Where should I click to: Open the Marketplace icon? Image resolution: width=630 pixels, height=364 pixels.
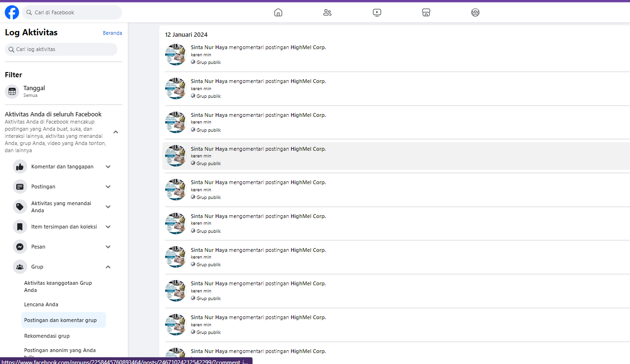click(x=426, y=12)
